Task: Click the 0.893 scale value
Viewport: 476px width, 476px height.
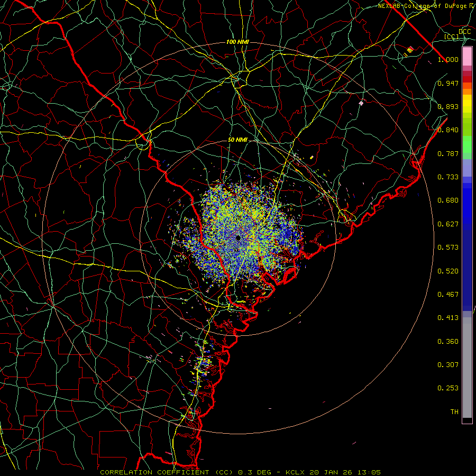Action: 448,106
